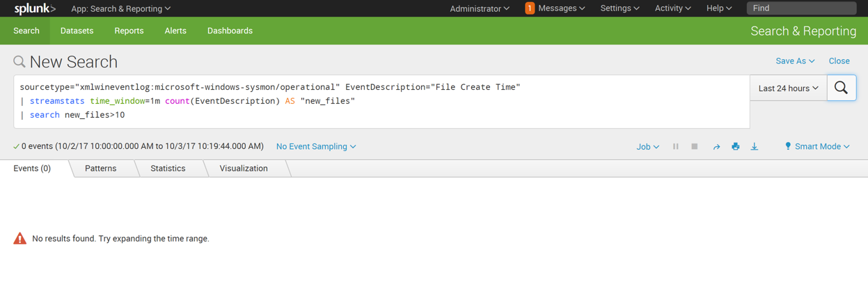Click the Close link
This screenshot has height=284, width=868.
839,61
